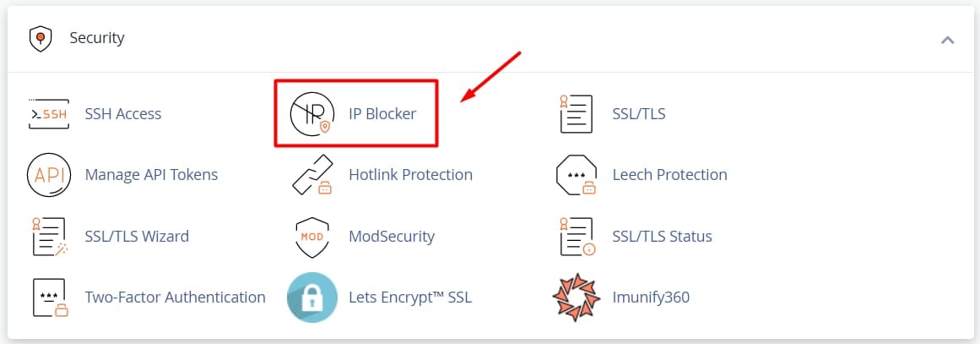Open the Imunify360 text link
This screenshot has width=980, height=344.
tap(651, 298)
